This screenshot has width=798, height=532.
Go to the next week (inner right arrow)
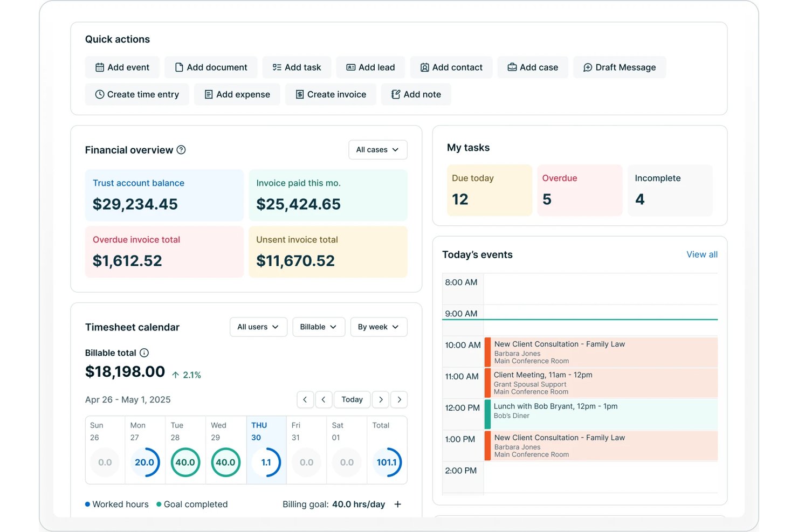[381, 399]
